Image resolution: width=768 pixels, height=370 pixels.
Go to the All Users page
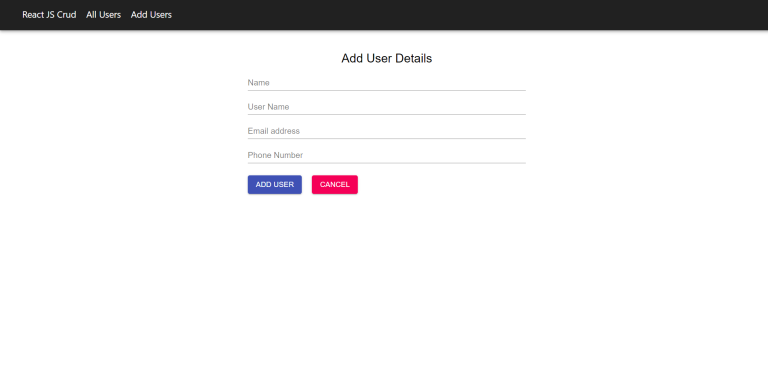point(103,15)
